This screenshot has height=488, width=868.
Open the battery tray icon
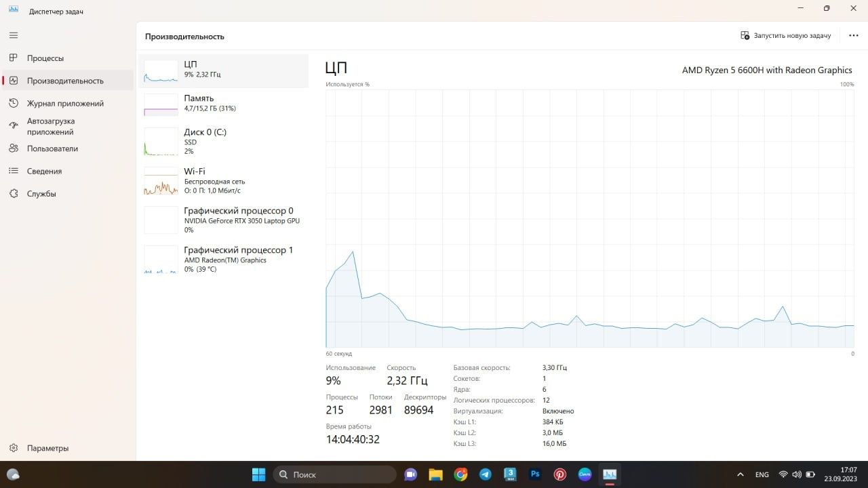click(810, 474)
